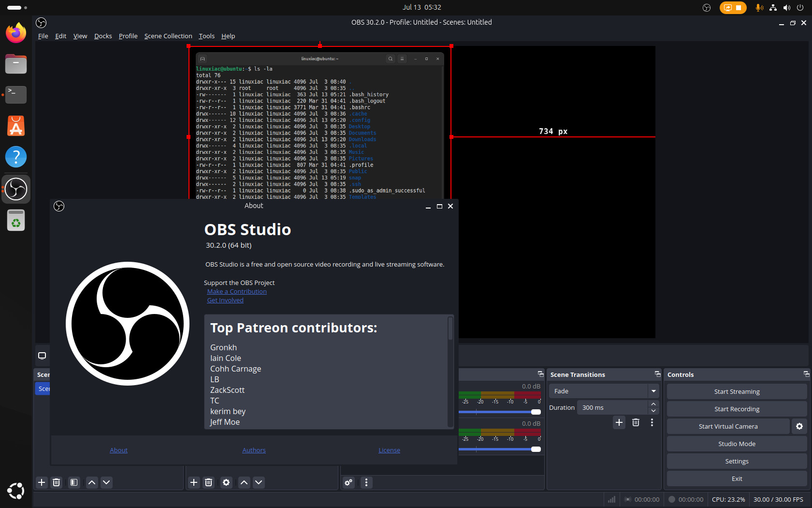The width and height of the screenshot is (812, 508).
Task: Add a new source with the plus icon
Action: point(194,482)
